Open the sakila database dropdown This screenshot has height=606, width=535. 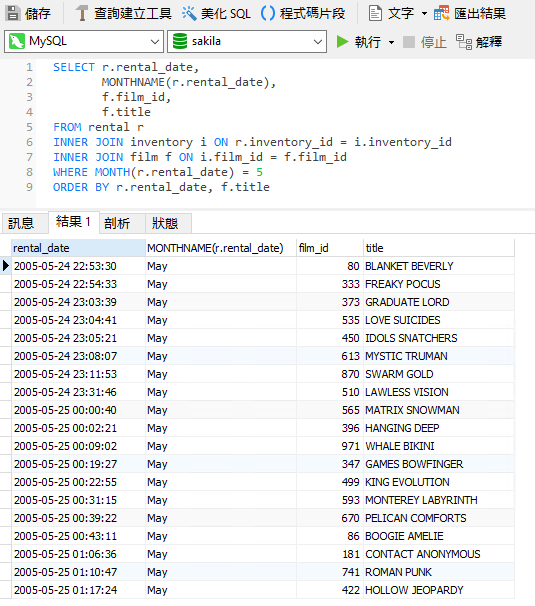tap(318, 41)
